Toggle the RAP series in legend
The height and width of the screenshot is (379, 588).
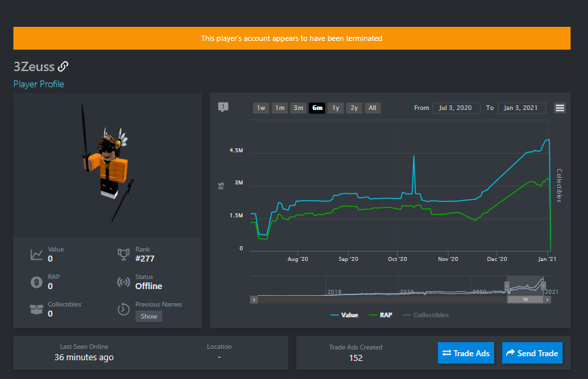(381, 315)
